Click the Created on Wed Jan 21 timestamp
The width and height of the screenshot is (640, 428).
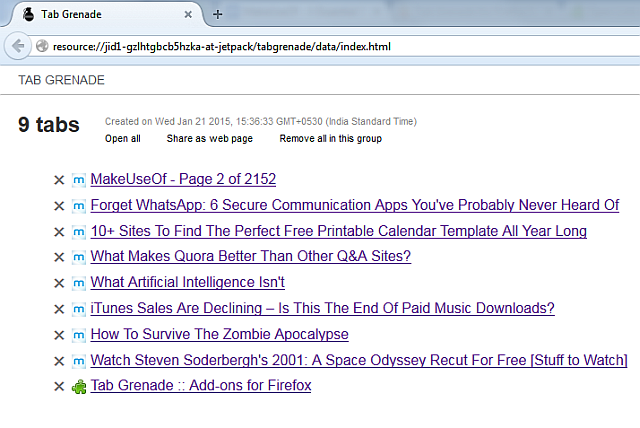[x=261, y=122]
